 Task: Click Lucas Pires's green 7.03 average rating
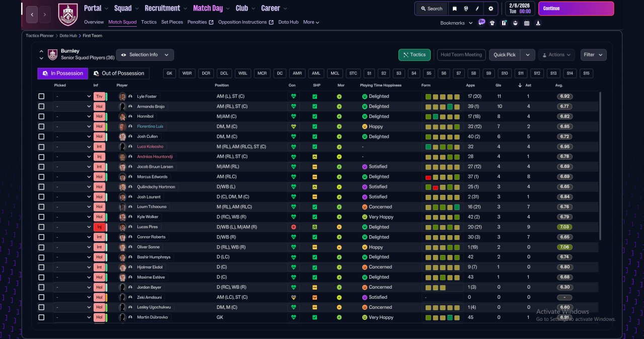pos(566,227)
